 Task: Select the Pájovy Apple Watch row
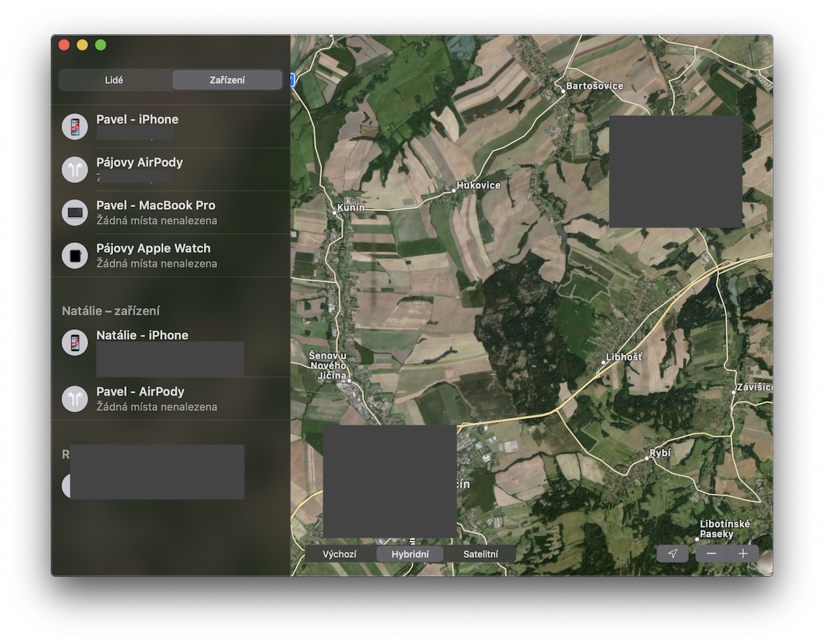[171, 255]
